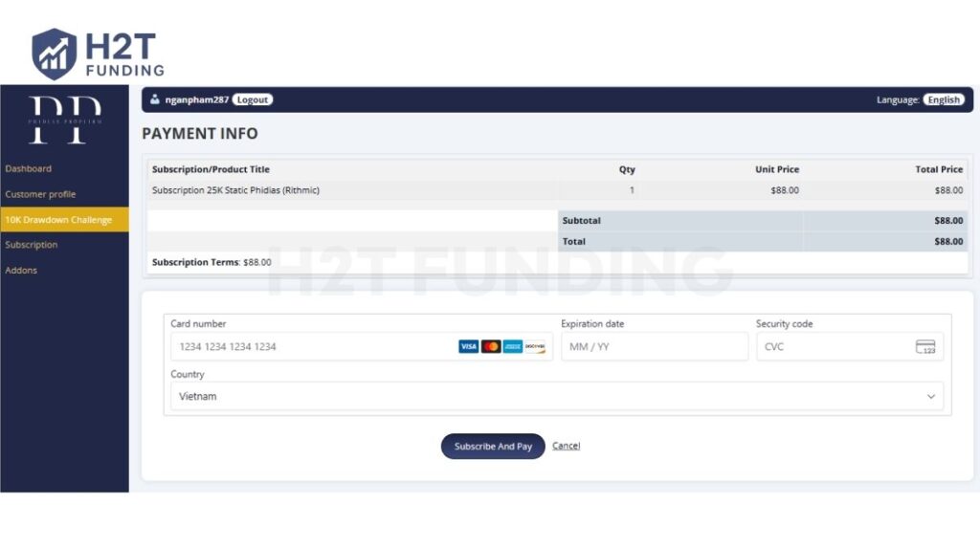Image resolution: width=980 pixels, height=547 pixels.
Task: Click the Mastercard icon
Action: coord(491,346)
